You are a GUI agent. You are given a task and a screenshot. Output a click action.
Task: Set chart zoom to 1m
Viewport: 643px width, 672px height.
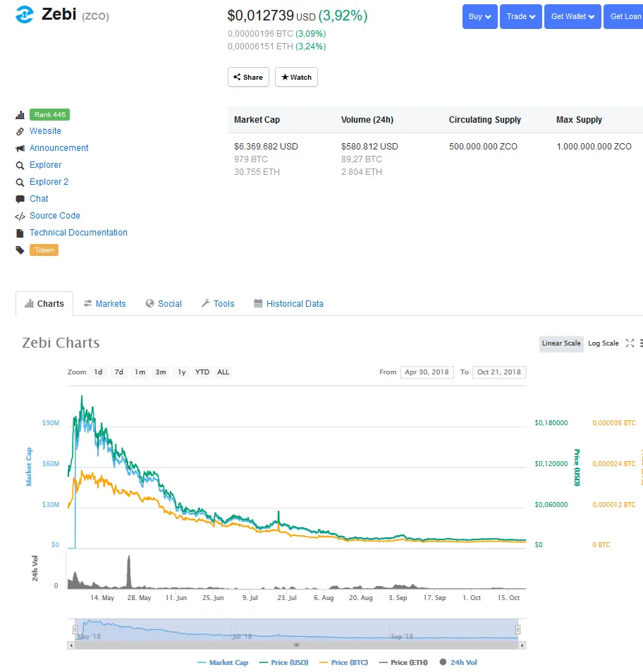pyautogui.click(x=140, y=372)
